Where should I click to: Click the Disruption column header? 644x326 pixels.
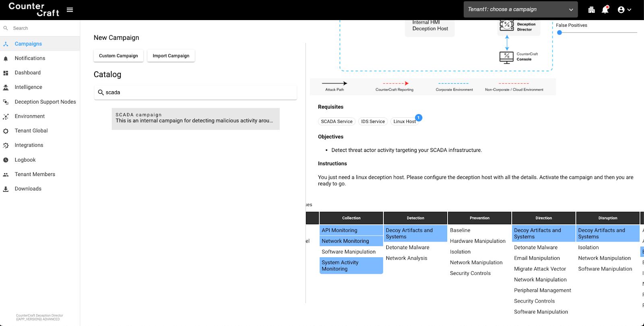(608, 218)
